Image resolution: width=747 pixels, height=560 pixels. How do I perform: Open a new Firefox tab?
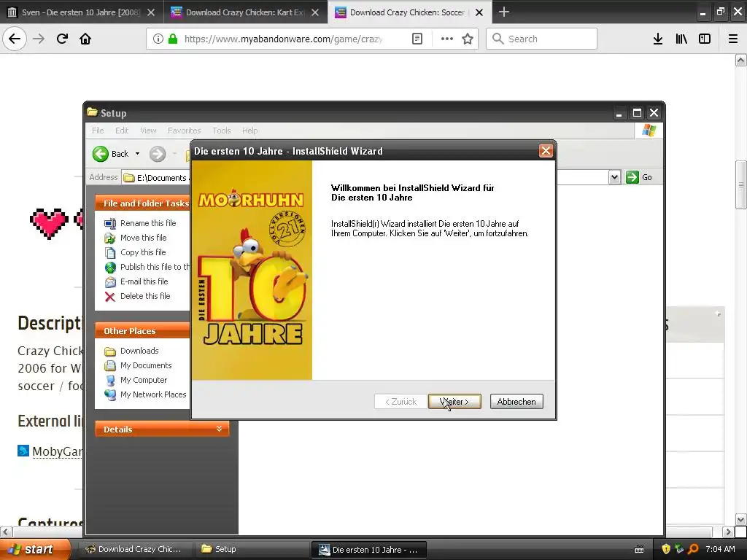(x=503, y=12)
